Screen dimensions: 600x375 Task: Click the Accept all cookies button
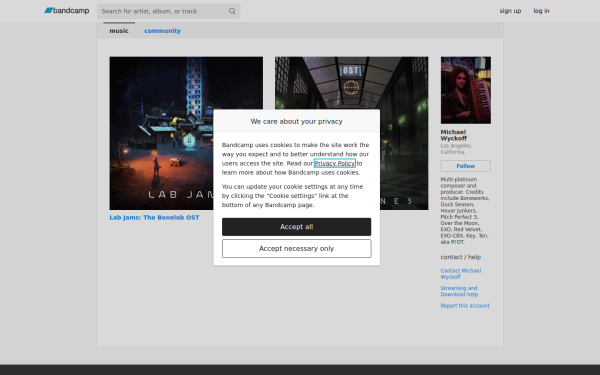[x=296, y=227]
